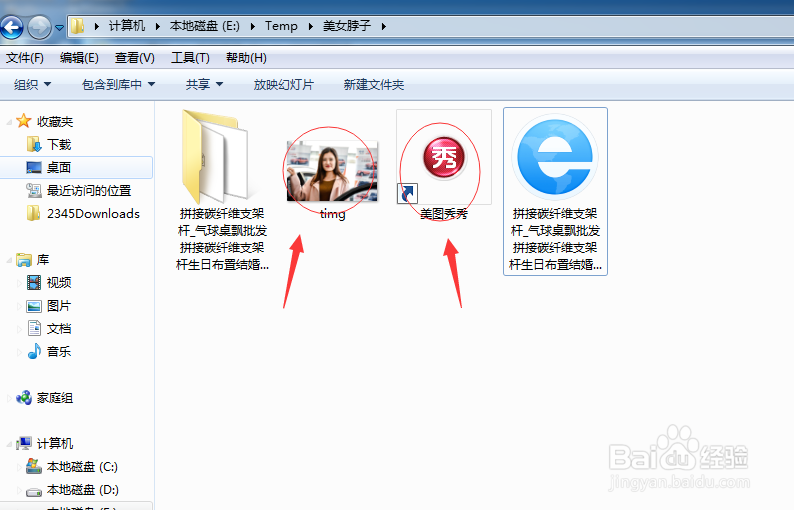Image resolution: width=794 pixels, height=510 pixels.
Task: Select the timg image thumbnail
Action: click(332, 172)
